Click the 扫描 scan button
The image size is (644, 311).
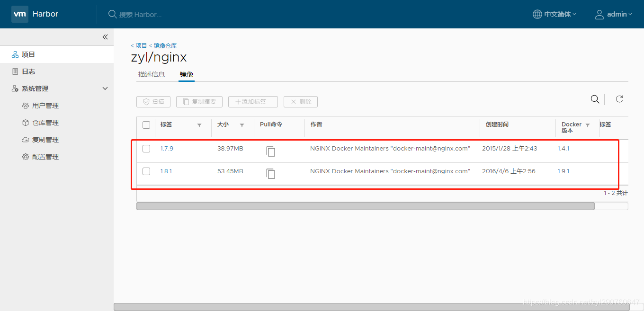tap(153, 101)
